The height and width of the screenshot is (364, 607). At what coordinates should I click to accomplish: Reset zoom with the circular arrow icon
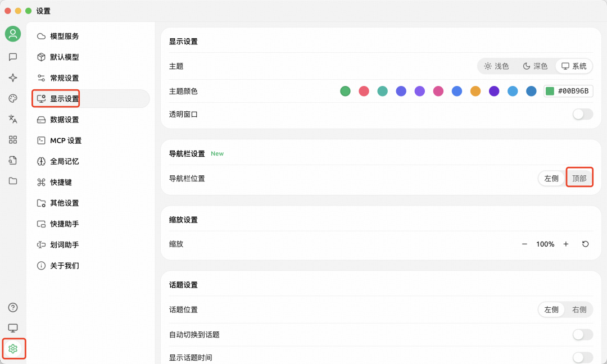(585, 244)
